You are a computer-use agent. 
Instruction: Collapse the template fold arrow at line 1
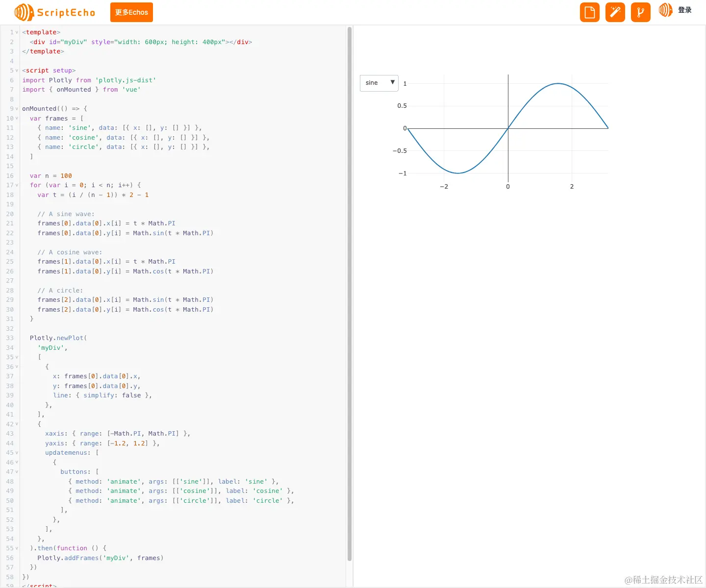pyautogui.click(x=17, y=32)
